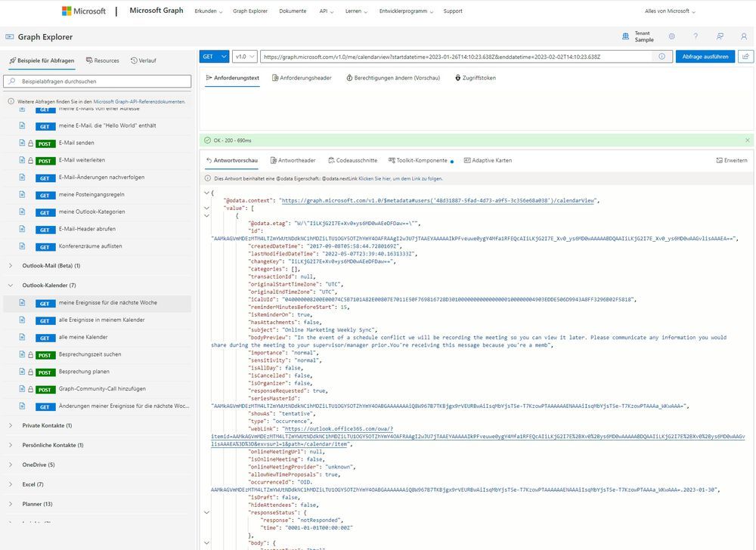Image resolution: width=756 pixels, height=550 pixels.
Task: Click the request URL info icon
Action: click(x=662, y=57)
